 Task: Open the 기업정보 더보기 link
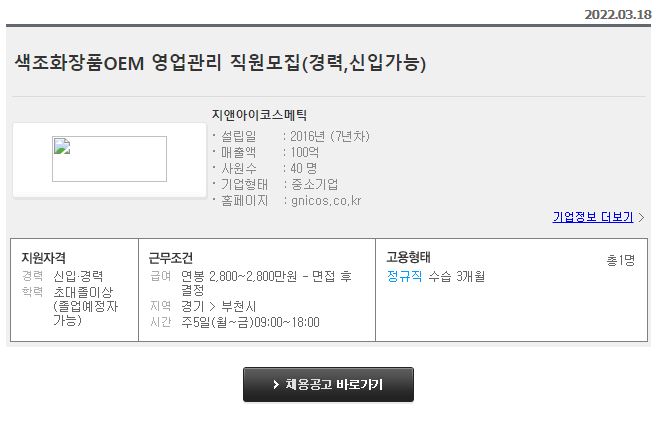(593, 217)
